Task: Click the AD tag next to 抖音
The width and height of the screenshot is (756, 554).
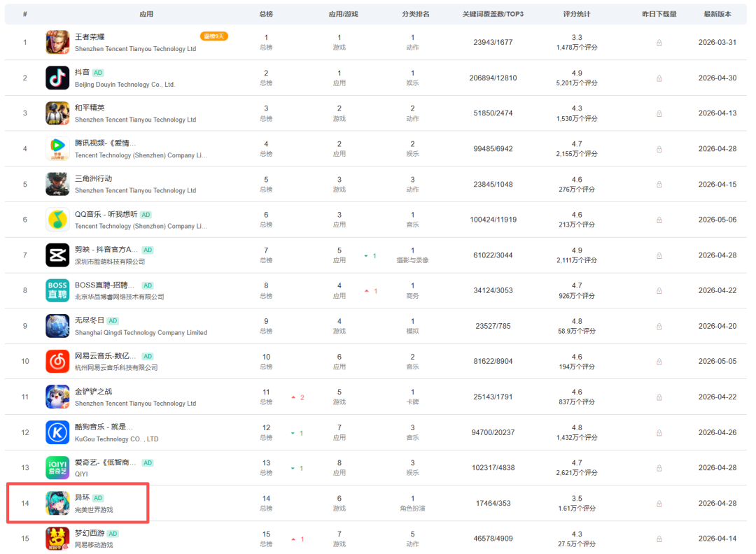Action: pos(99,73)
